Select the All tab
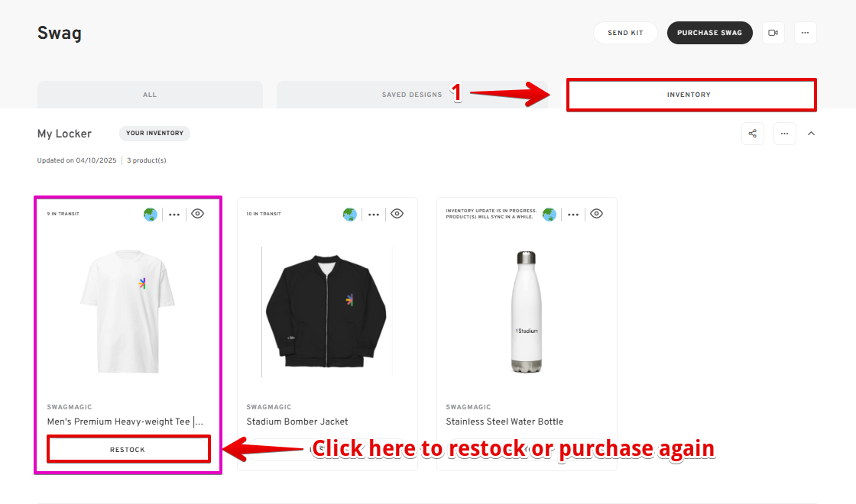Image resolution: width=856 pixels, height=504 pixels. coord(150,95)
